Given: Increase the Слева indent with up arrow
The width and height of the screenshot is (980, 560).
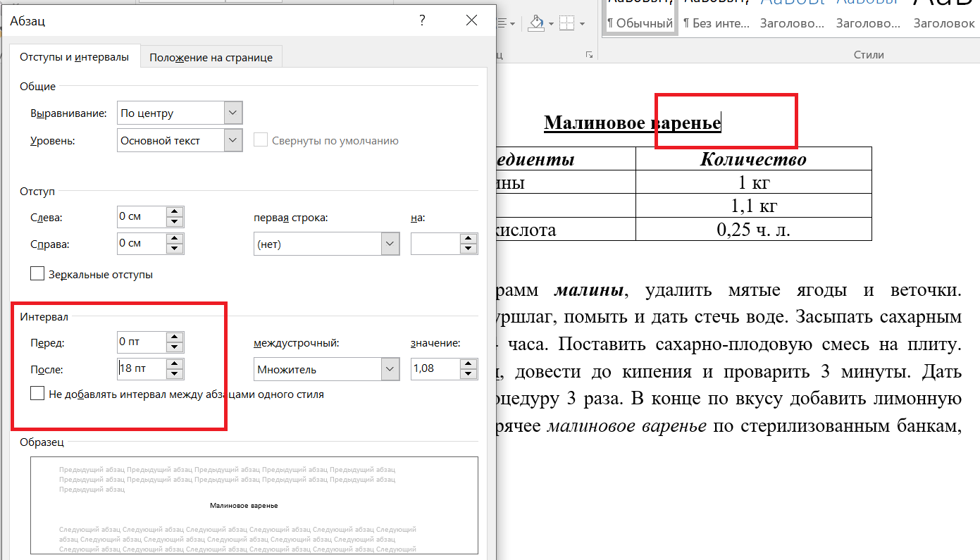Looking at the screenshot, I should tap(175, 211).
